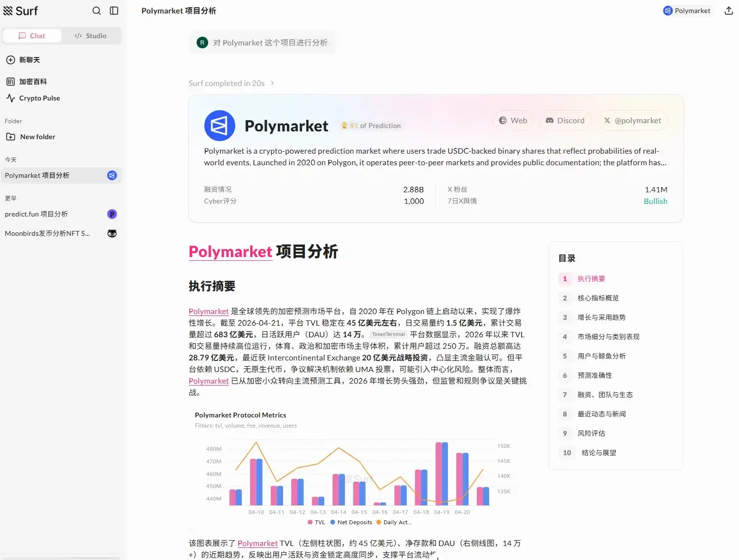The width and height of the screenshot is (739, 560).
Task: Jump to 用户与鲸鱼分析 section
Action: [x=601, y=356]
